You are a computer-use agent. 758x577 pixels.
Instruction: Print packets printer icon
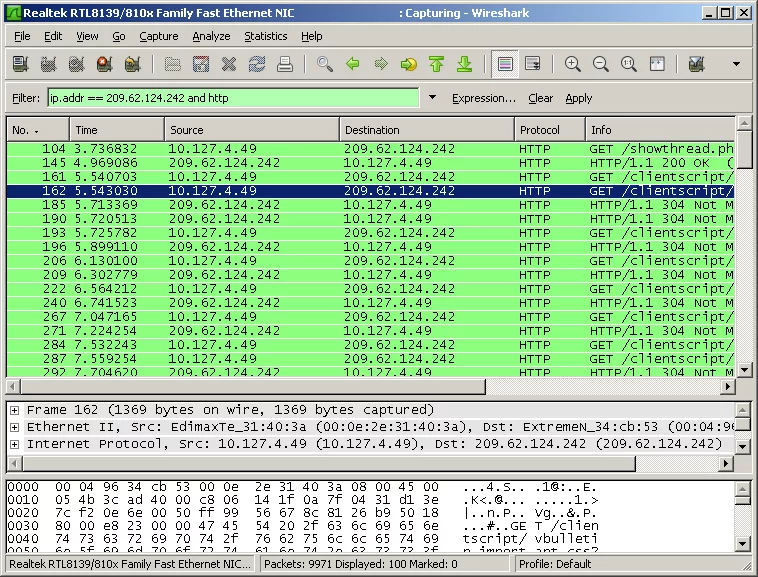pos(285,64)
